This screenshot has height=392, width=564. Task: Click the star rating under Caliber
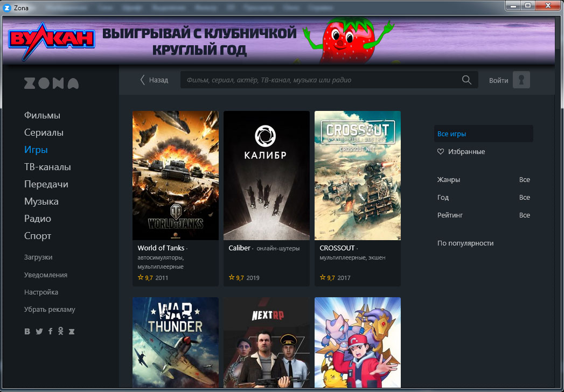236,278
